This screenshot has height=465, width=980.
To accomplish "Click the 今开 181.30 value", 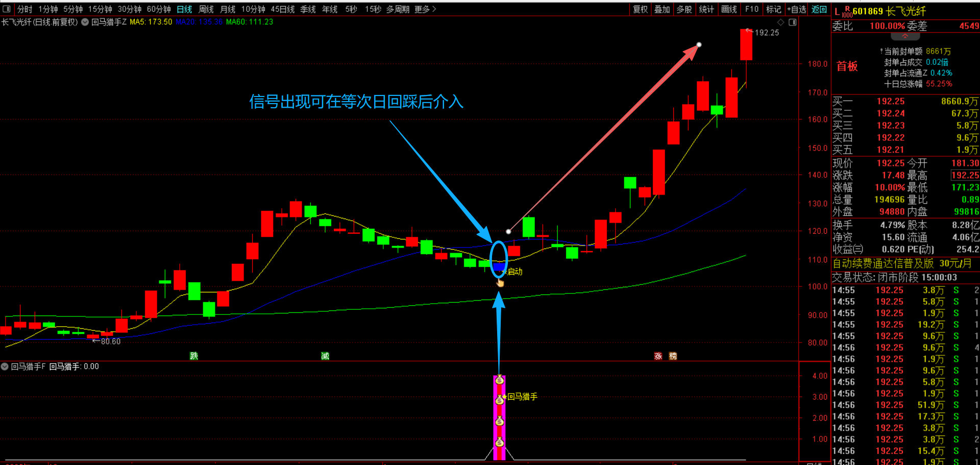I will (x=965, y=163).
